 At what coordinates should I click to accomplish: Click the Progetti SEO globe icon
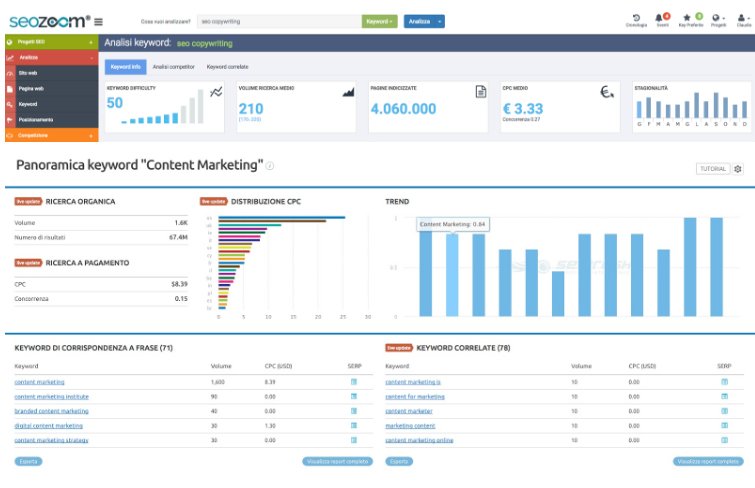click(x=10, y=42)
